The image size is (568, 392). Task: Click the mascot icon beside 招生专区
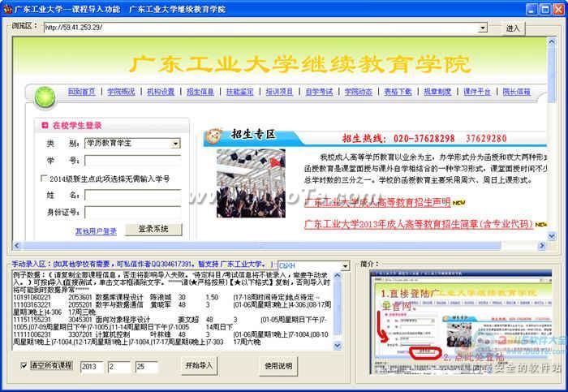coord(213,136)
